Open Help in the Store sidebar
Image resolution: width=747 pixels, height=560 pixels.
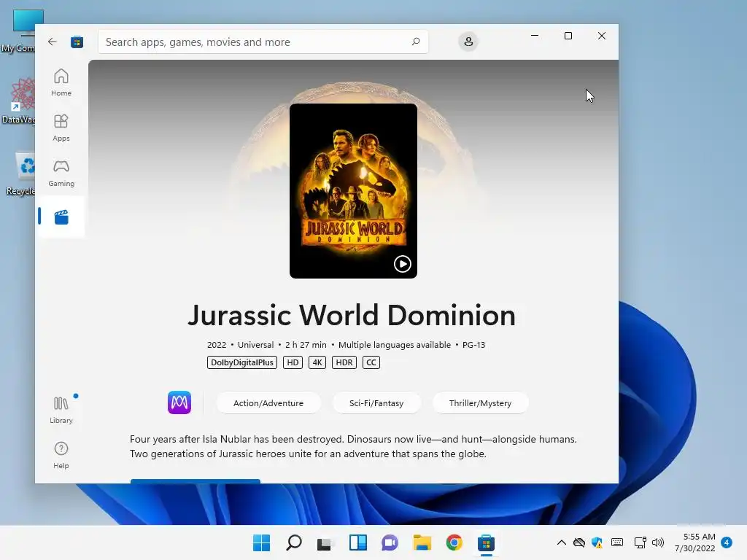[x=61, y=455]
